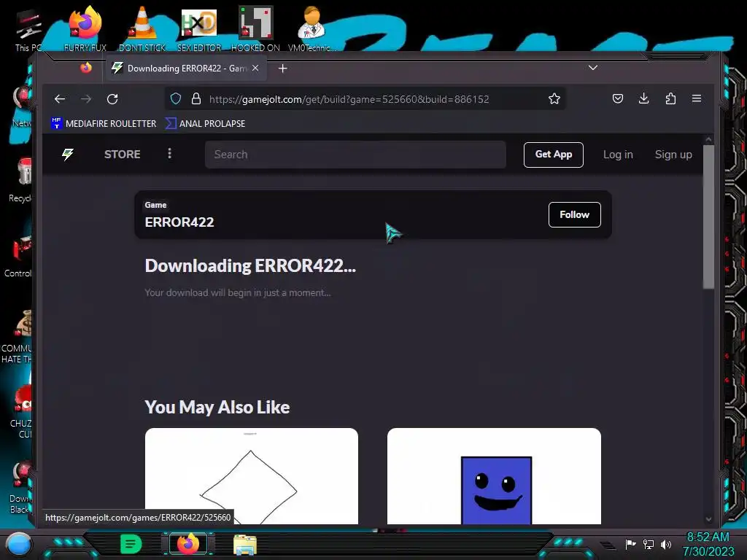Open the green notes app in taskbar

coord(131,544)
